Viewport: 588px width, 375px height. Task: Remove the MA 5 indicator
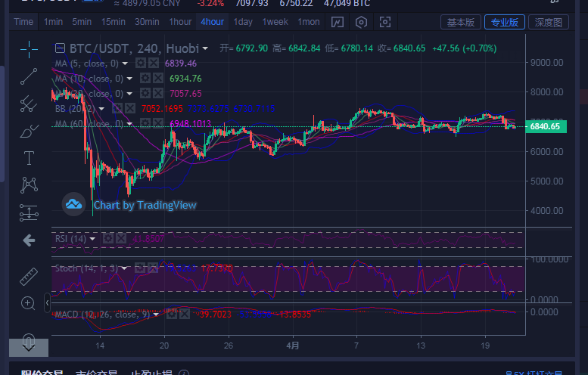[154, 63]
